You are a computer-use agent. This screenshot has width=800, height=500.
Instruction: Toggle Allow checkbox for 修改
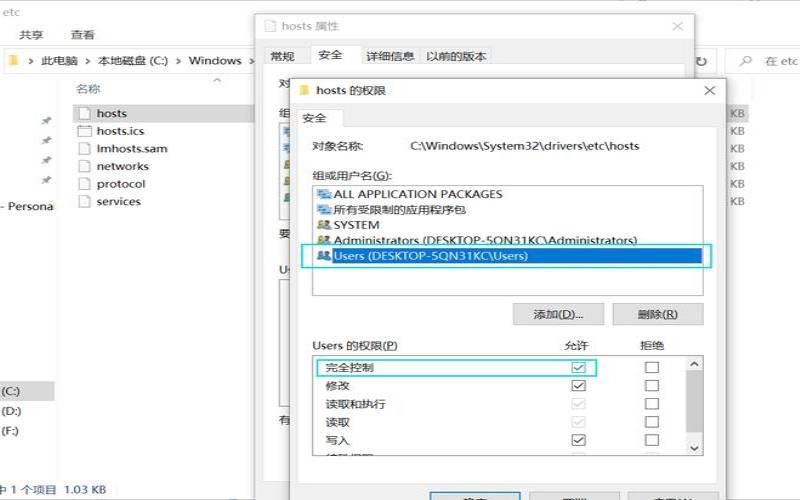pyautogui.click(x=579, y=386)
